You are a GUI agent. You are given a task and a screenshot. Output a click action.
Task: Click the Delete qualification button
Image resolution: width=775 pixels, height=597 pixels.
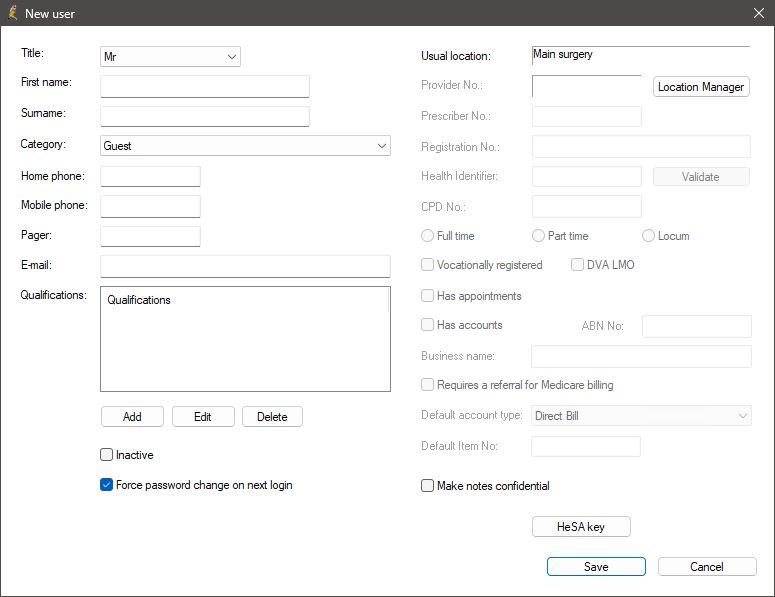pos(272,417)
